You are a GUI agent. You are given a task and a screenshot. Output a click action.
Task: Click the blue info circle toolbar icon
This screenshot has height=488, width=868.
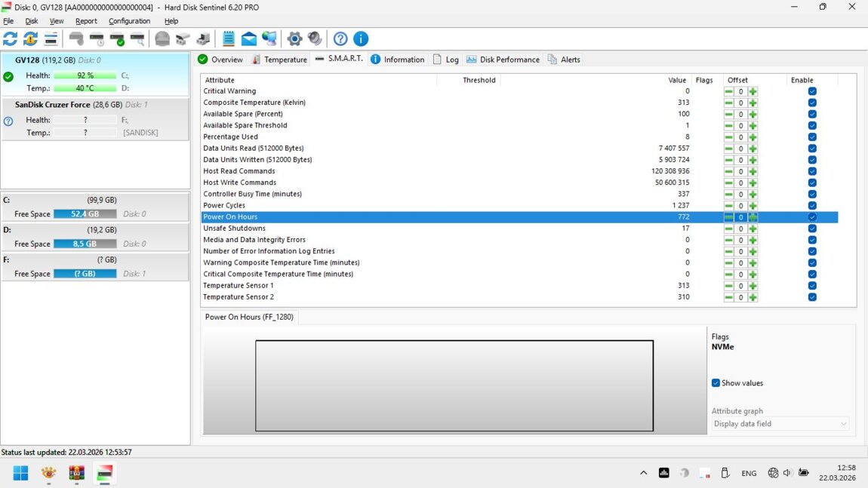pos(361,38)
